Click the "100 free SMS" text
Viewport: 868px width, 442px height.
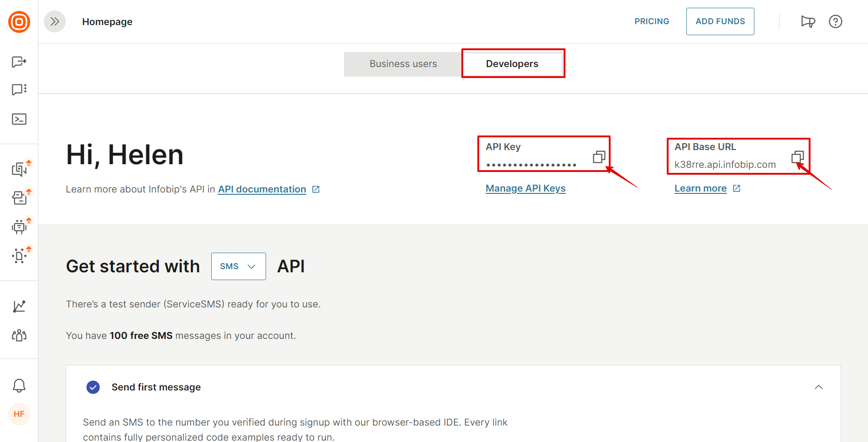141,336
